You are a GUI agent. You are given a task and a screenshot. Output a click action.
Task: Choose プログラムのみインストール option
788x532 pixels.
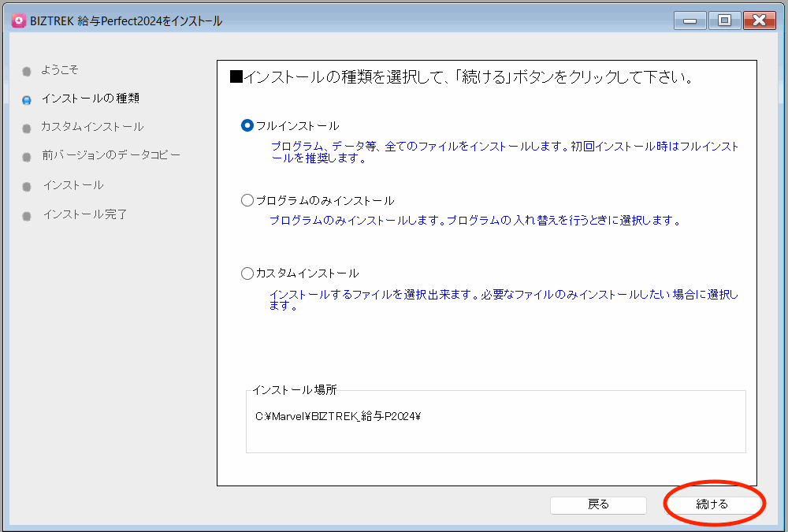247,200
